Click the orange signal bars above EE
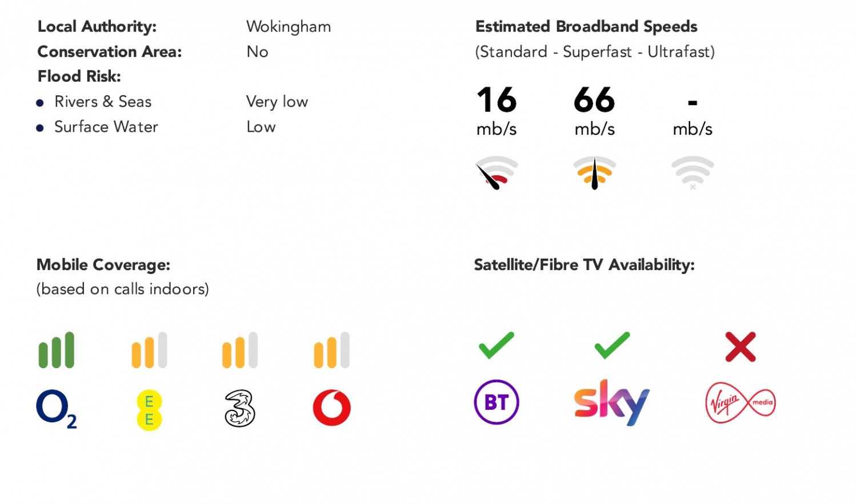Screen dimensions: 857x504 (x=149, y=350)
